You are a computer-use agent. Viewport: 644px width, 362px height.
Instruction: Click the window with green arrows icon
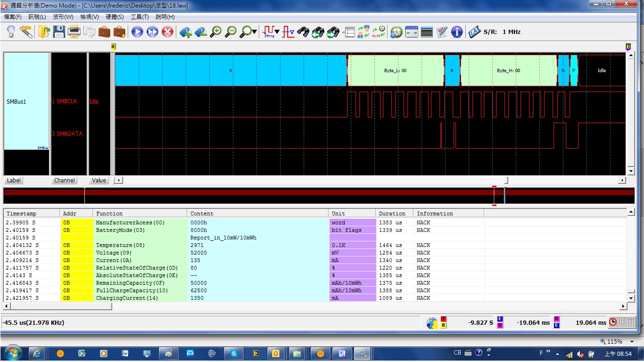point(412,32)
